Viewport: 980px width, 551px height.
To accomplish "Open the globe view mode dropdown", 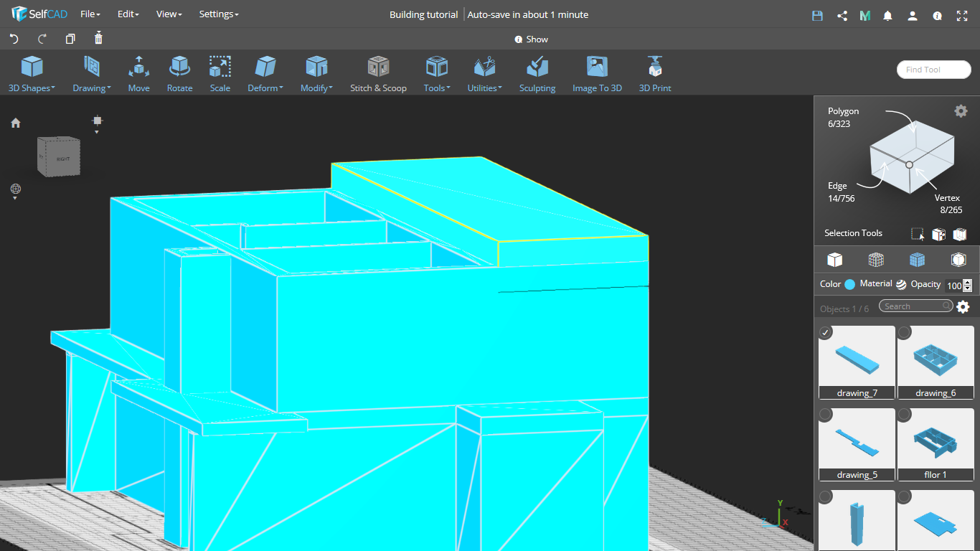I will [16, 191].
